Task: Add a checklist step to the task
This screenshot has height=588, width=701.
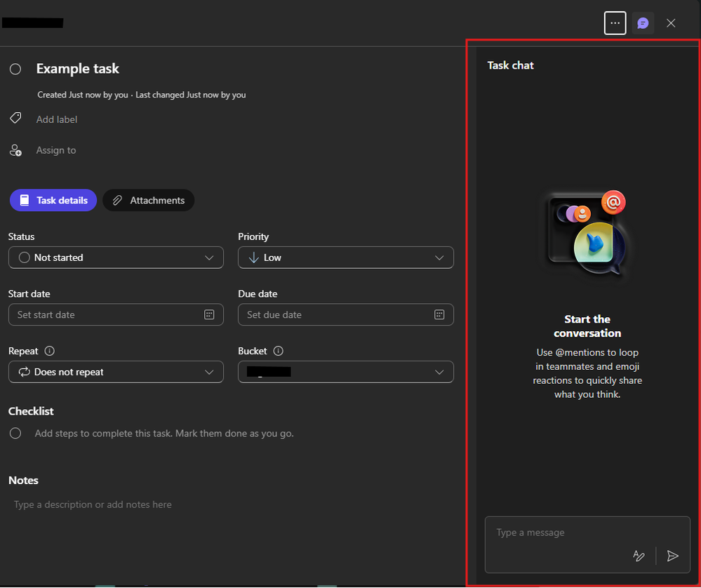Action: 164,434
